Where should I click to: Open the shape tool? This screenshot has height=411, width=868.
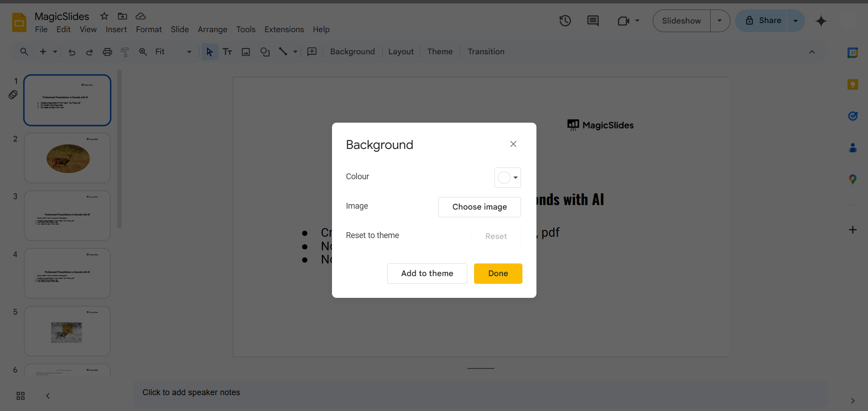(265, 52)
